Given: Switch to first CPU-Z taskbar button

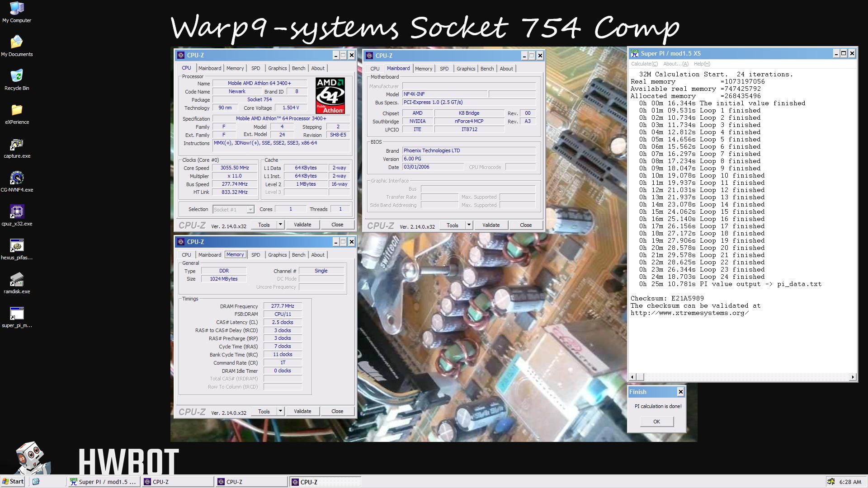Looking at the screenshot, I should pyautogui.click(x=178, y=482).
